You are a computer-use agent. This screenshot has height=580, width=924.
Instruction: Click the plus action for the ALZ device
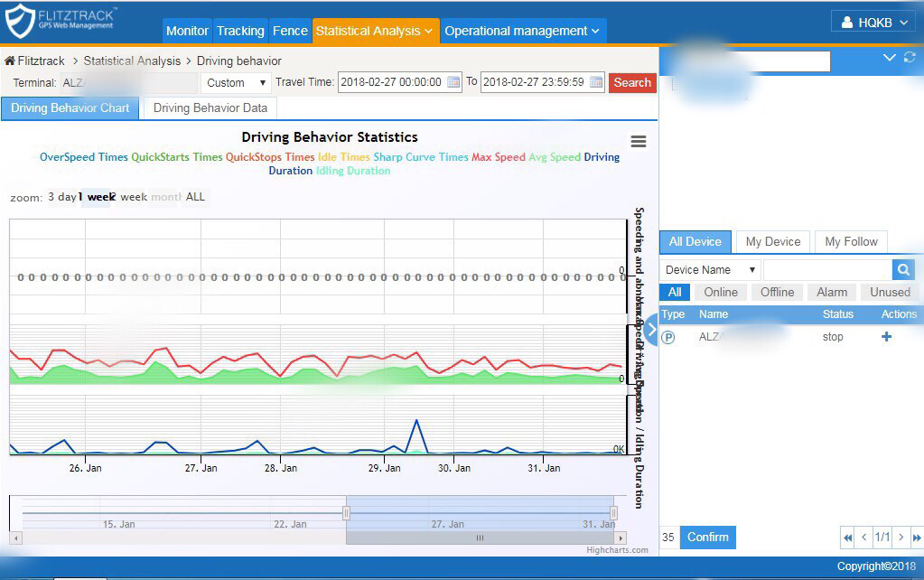886,337
